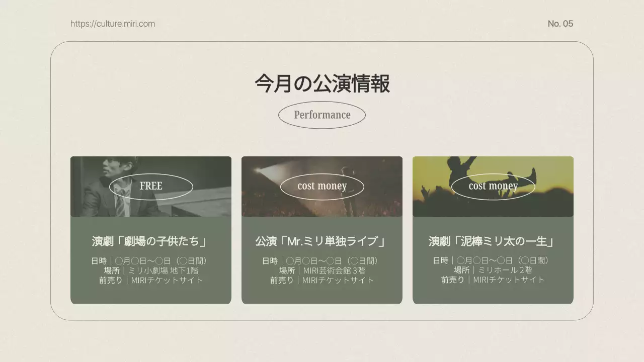Click the cost money badge on middle card
Screen dimensions: 644x362
pyautogui.click(x=322, y=186)
